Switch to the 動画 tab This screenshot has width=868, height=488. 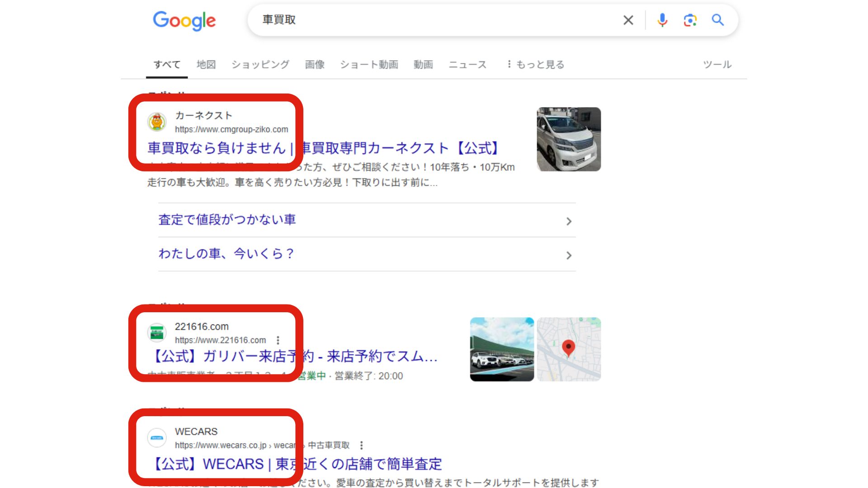(423, 65)
